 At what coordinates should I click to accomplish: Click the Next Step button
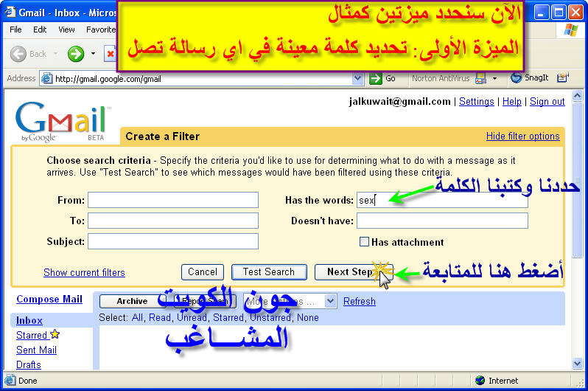[x=354, y=272]
